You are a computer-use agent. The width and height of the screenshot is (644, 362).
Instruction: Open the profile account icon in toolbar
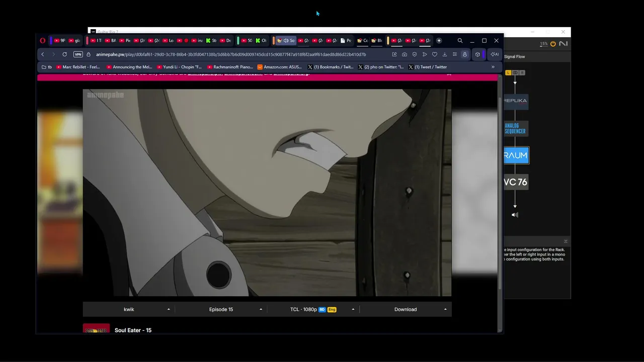pyautogui.click(x=465, y=54)
